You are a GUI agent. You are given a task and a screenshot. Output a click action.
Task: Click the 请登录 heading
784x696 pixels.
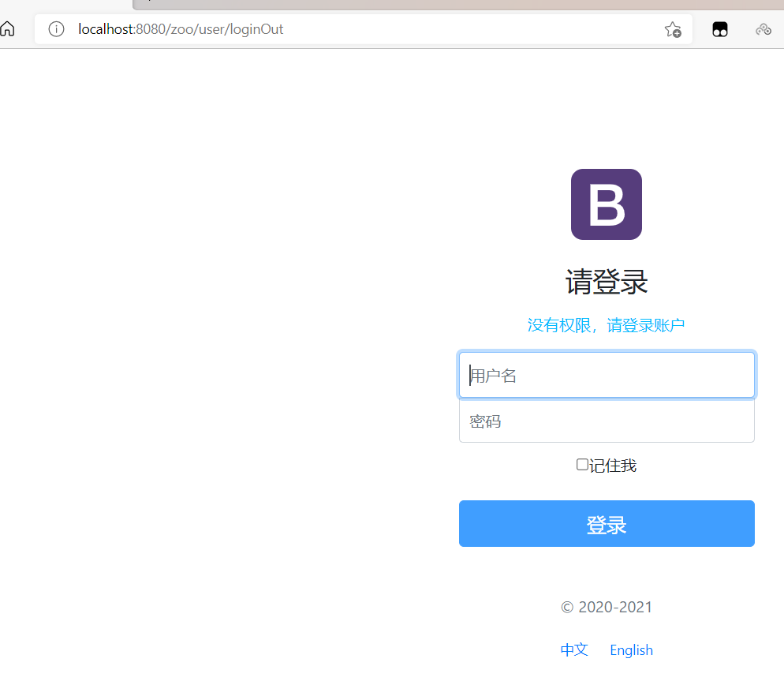[606, 282]
